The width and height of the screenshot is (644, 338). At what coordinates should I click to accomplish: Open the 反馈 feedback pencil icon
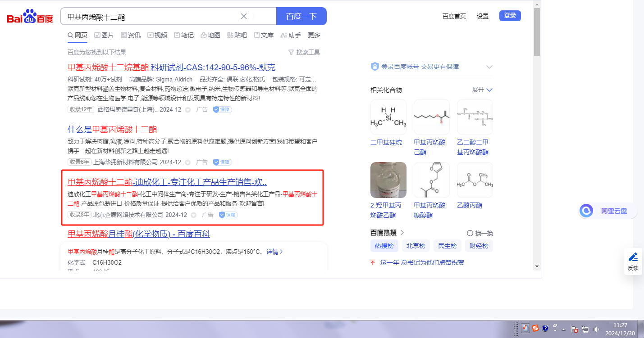point(633,257)
